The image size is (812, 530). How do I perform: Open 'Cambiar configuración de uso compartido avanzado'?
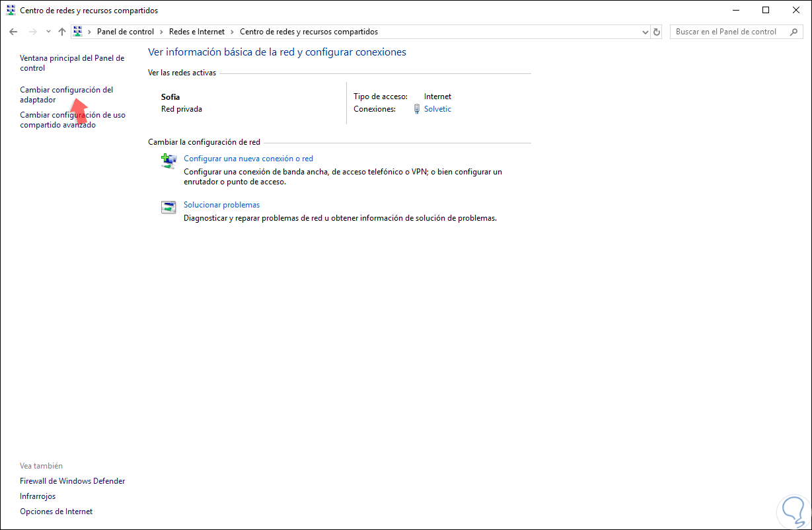(x=73, y=120)
